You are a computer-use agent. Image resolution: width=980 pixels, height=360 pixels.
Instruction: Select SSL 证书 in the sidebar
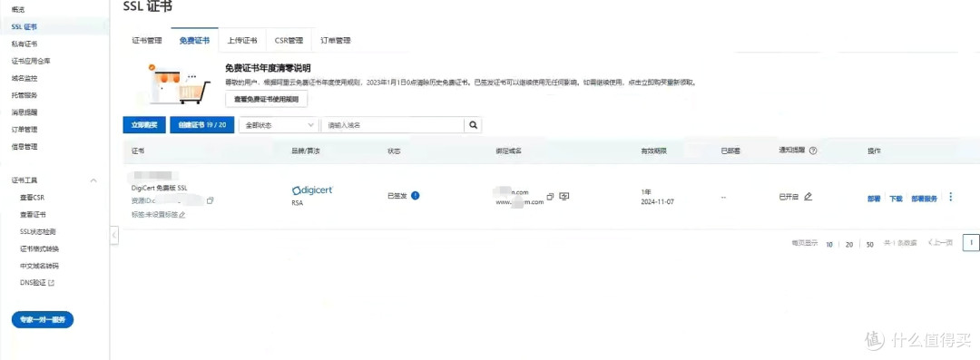(x=24, y=27)
